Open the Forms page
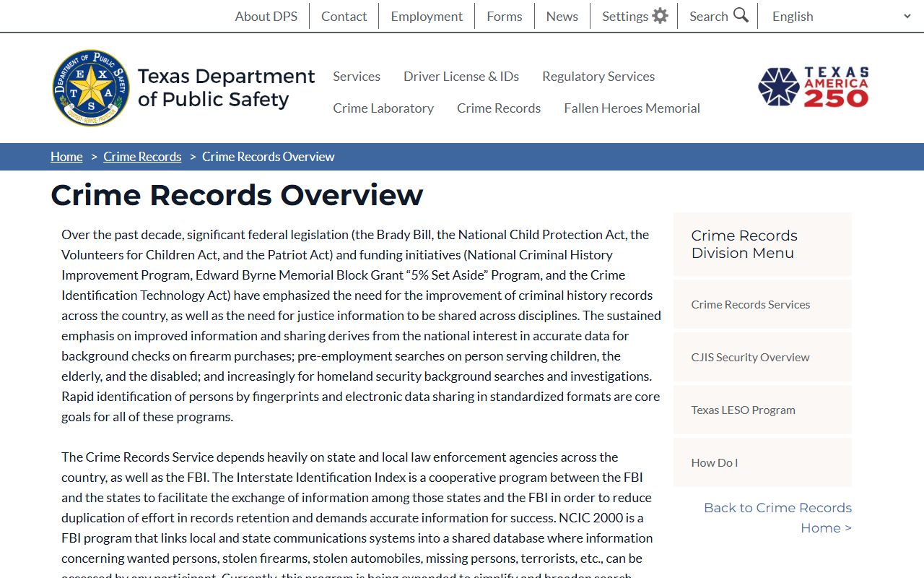Image resolution: width=924 pixels, height=578 pixels. coord(504,16)
